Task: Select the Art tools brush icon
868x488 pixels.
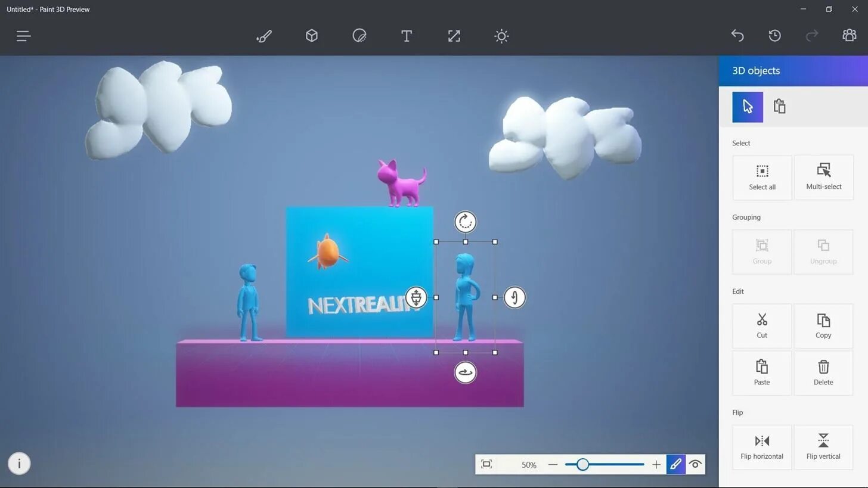Action: click(263, 36)
